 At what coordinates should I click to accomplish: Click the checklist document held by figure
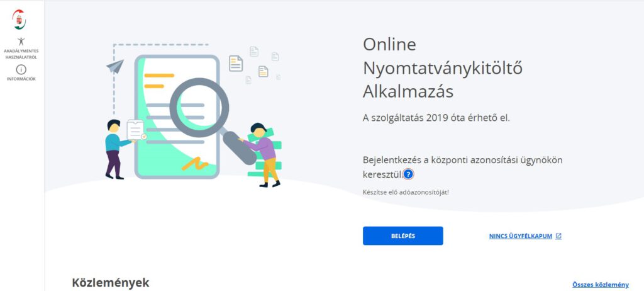pyautogui.click(x=136, y=130)
